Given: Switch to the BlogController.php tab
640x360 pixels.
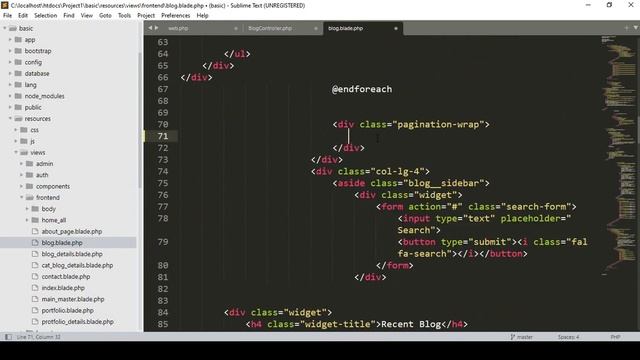Looking at the screenshot, I should (x=270, y=28).
